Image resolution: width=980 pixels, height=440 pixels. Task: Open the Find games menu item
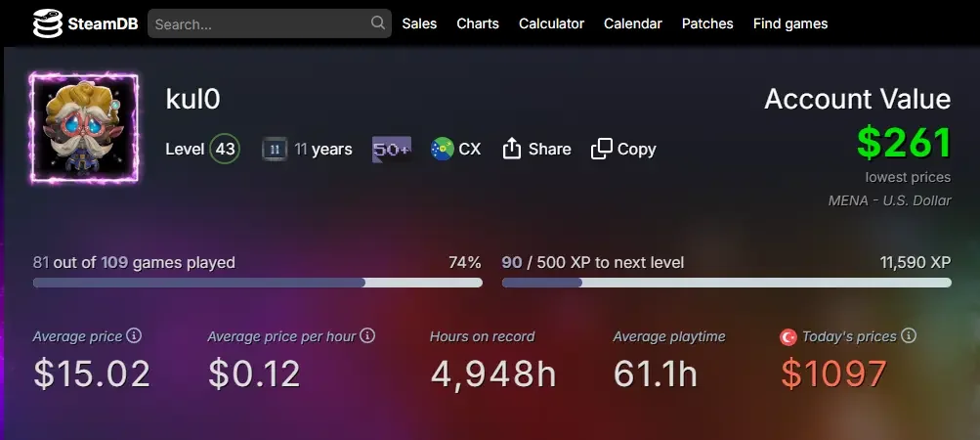coord(790,23)
